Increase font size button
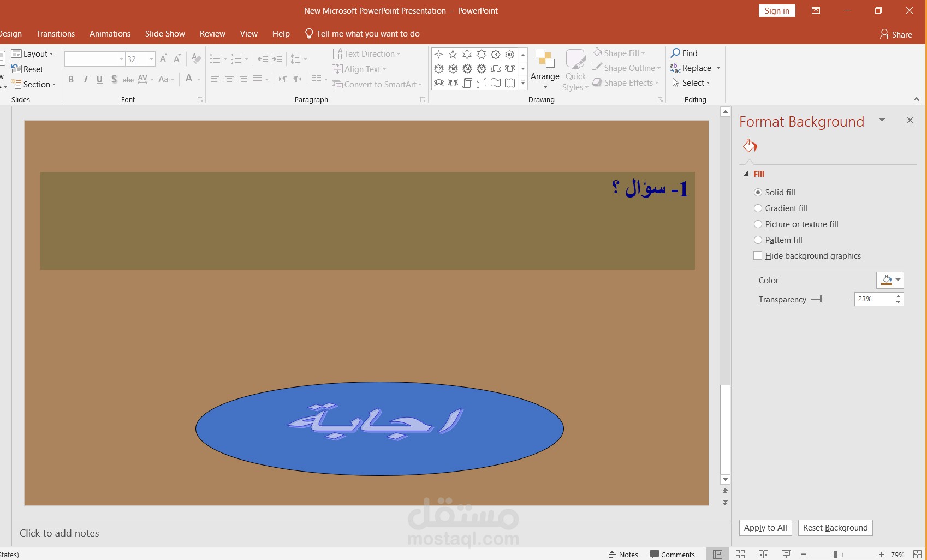 pyautogui.click(x=163, y=58)
